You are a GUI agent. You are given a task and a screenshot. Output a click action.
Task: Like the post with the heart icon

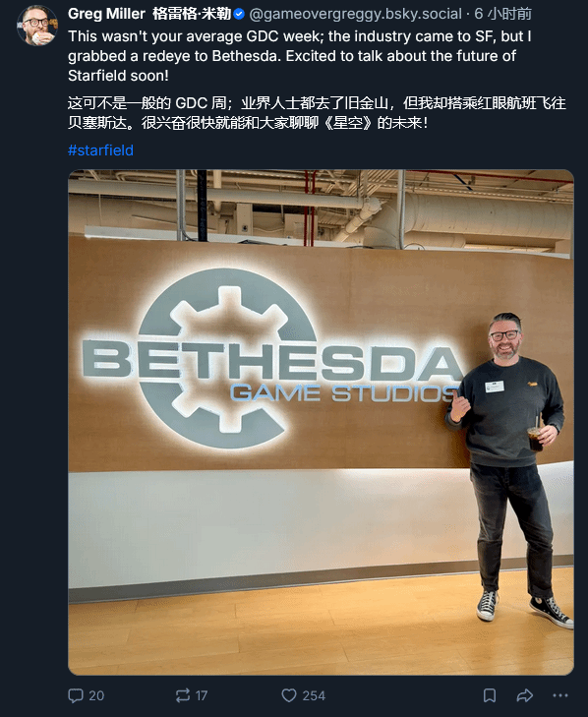point(289,695)
